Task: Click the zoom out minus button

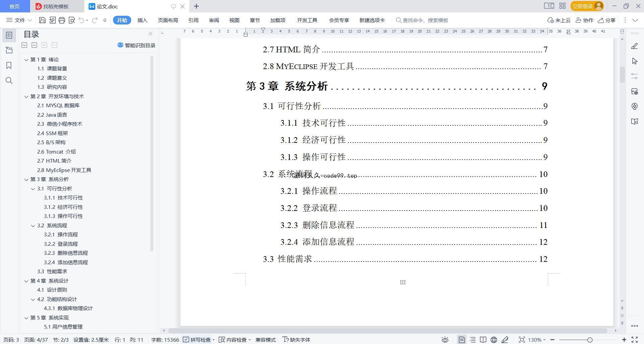Action: pos(552,340)
